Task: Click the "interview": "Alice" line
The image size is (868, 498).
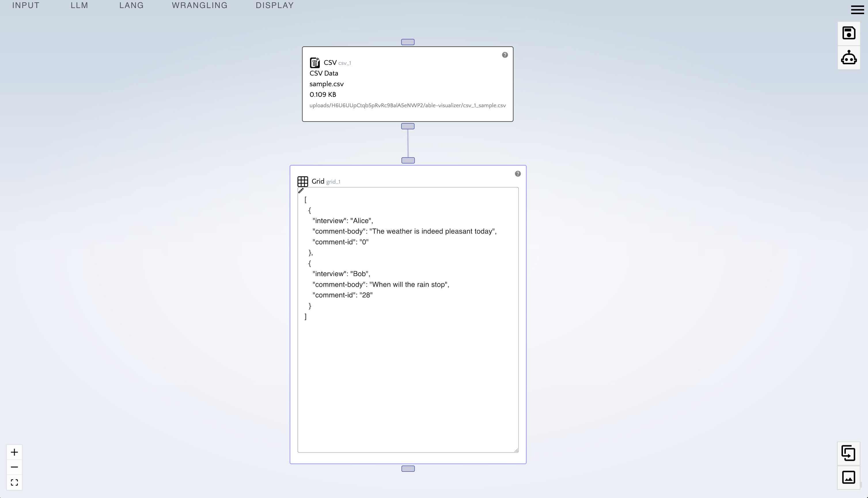Action: click(x=343, y=221)
